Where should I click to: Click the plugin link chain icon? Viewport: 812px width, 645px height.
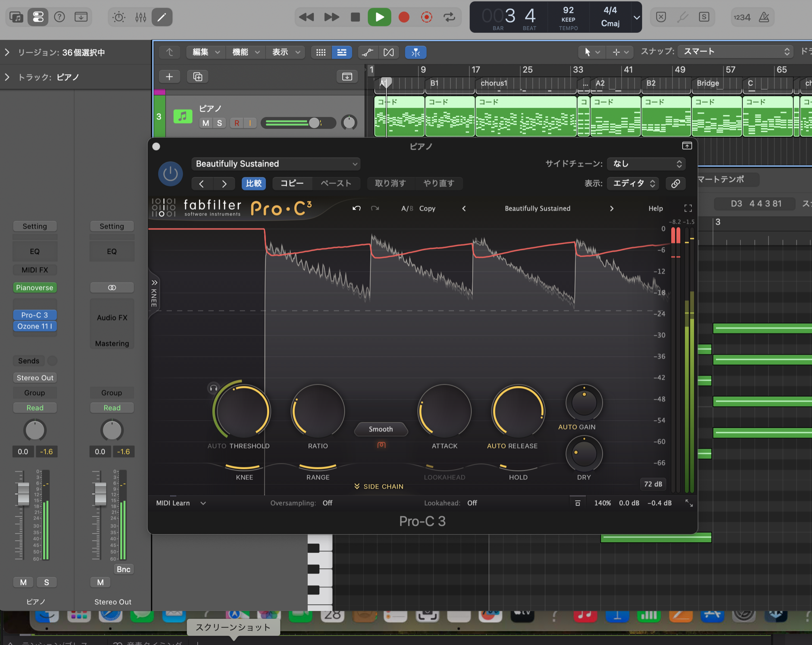(x=675, y=183)
